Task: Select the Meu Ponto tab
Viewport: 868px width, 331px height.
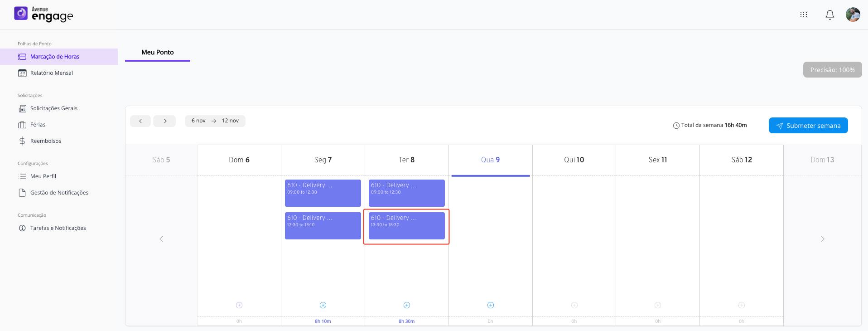Action: tap(158, 53)
